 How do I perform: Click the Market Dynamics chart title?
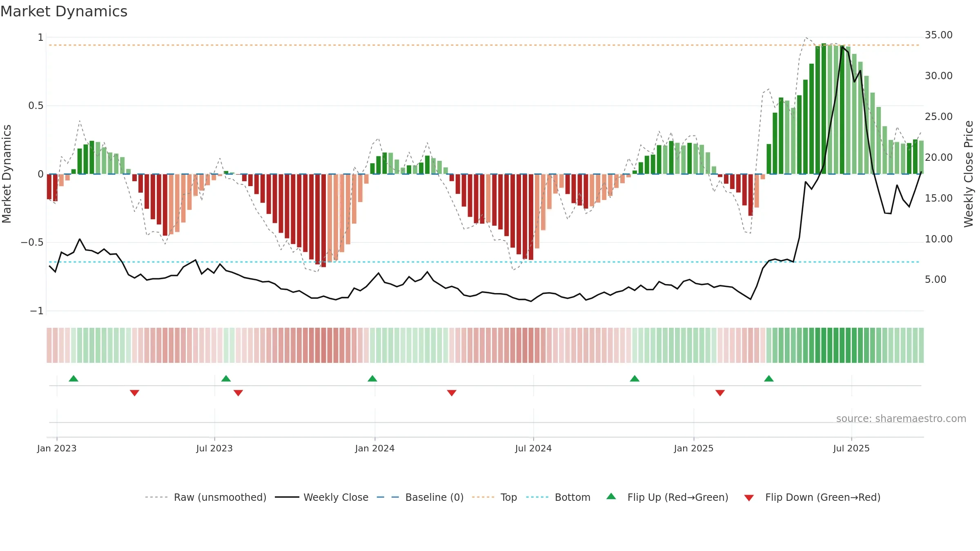(64, 11)
